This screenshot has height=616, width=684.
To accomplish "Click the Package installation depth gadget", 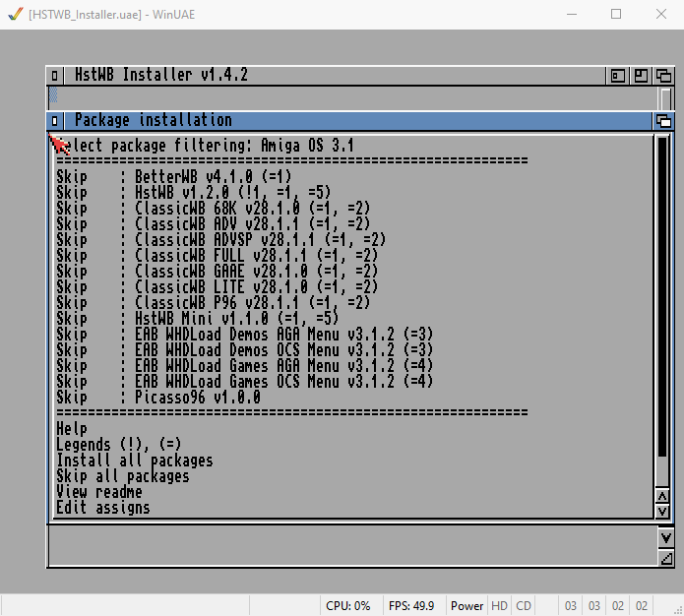I will (663, 121).
